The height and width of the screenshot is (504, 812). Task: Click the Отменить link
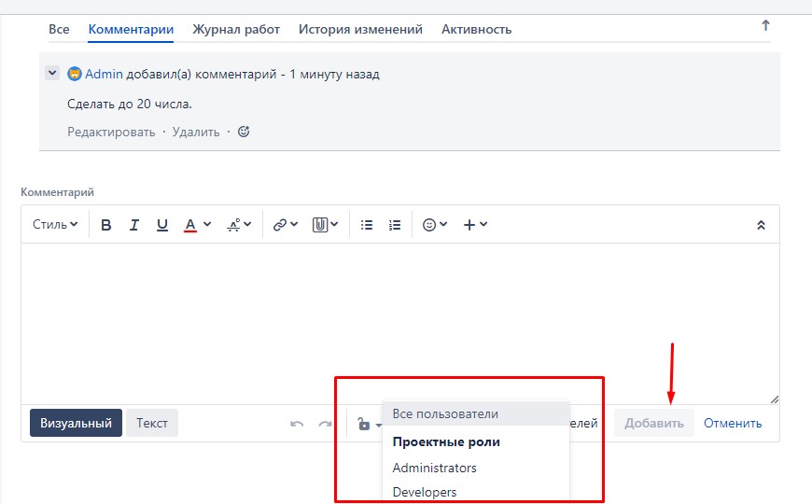pyautogui.click(x=733, y=423)
